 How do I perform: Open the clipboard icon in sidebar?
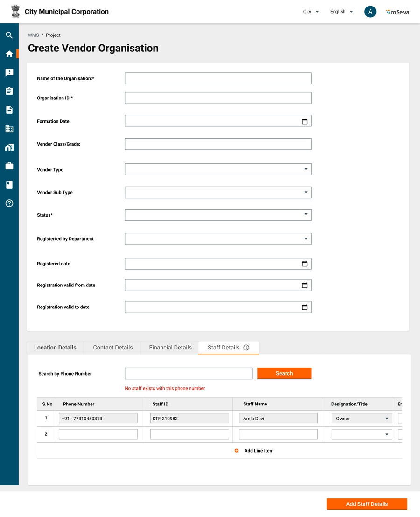click(x=9, y=91)
